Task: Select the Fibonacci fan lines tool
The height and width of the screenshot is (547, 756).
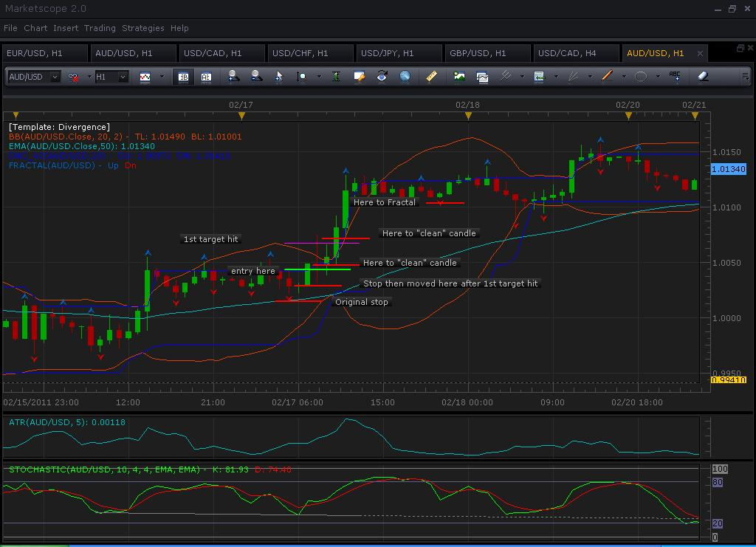Action: tap(573, 77)
